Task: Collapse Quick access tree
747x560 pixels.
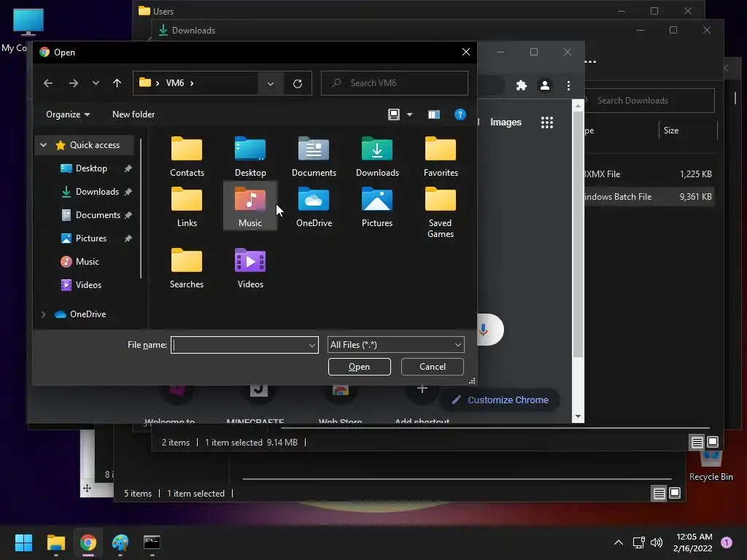Action: click(x=43, y=145)
